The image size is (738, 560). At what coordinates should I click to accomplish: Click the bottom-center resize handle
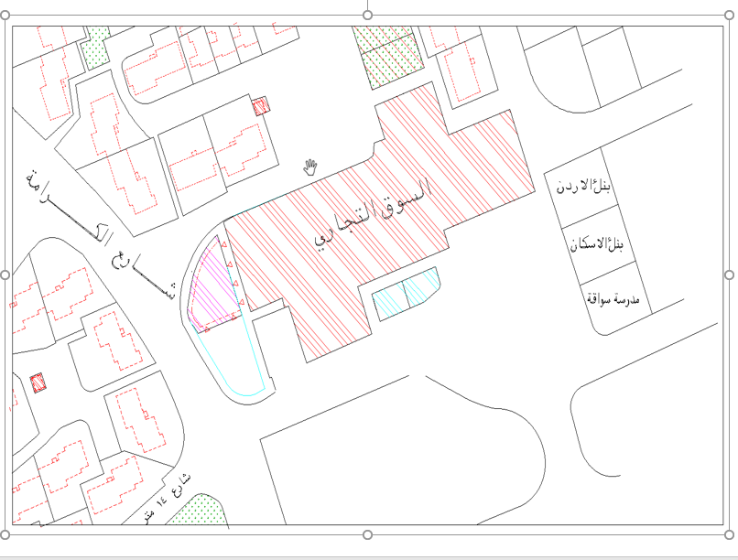[x=367, y=534]
